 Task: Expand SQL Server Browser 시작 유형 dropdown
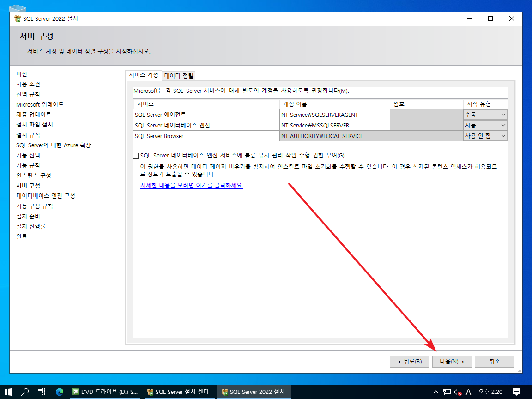click(x=503, y=136)
